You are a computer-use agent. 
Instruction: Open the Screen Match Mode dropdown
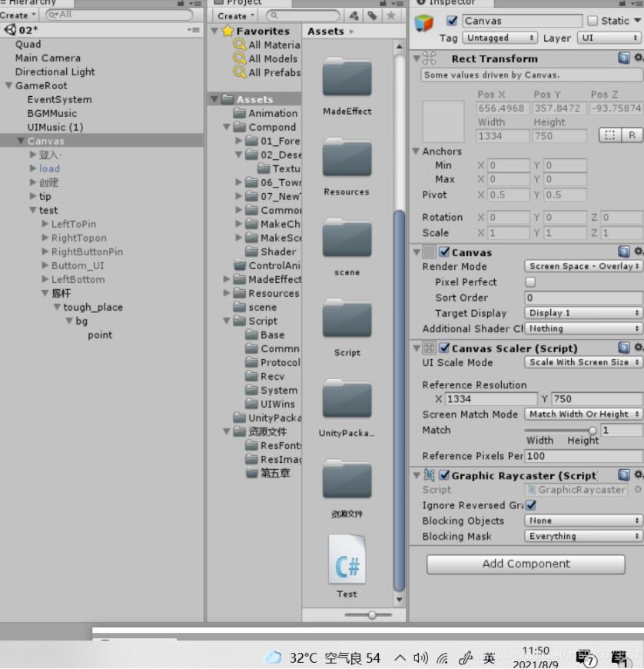tap(583, 414)
